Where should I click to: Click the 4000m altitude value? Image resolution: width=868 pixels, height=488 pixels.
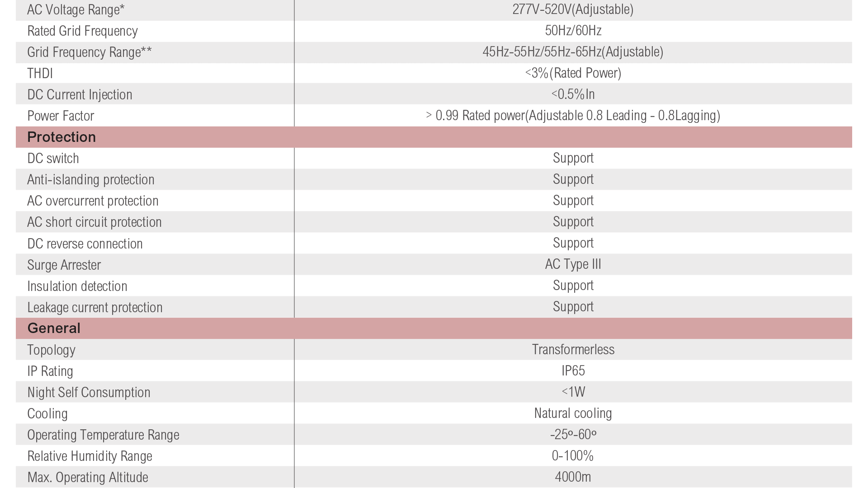(573, 477)
